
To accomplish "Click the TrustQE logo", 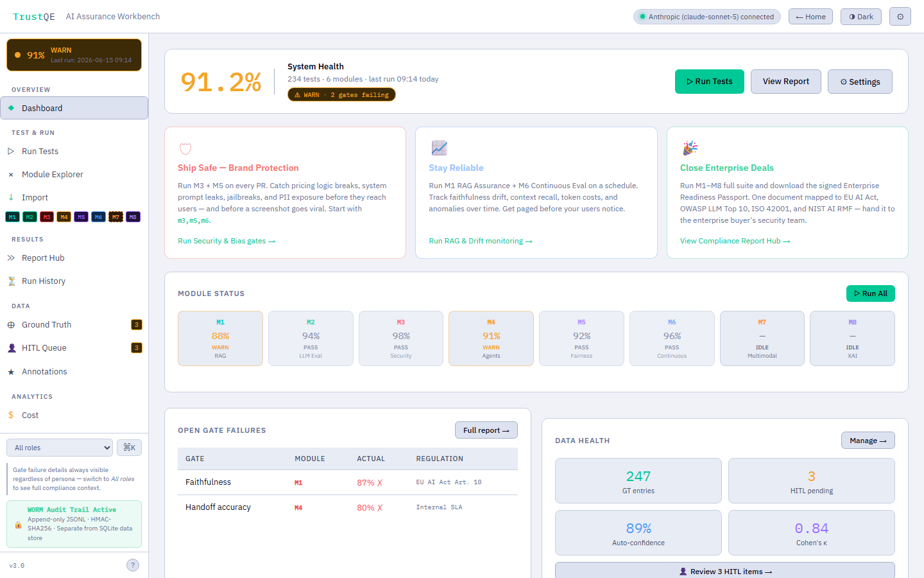I will [x=34, y=17].
